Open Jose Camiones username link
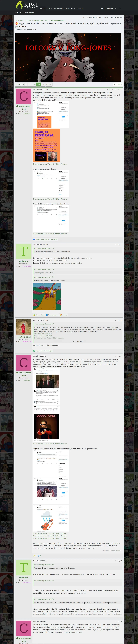The image size is (138, 644). (24, 337)
